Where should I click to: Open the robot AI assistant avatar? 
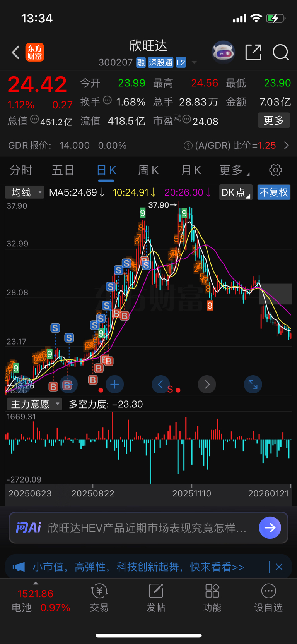coord(224,52)
